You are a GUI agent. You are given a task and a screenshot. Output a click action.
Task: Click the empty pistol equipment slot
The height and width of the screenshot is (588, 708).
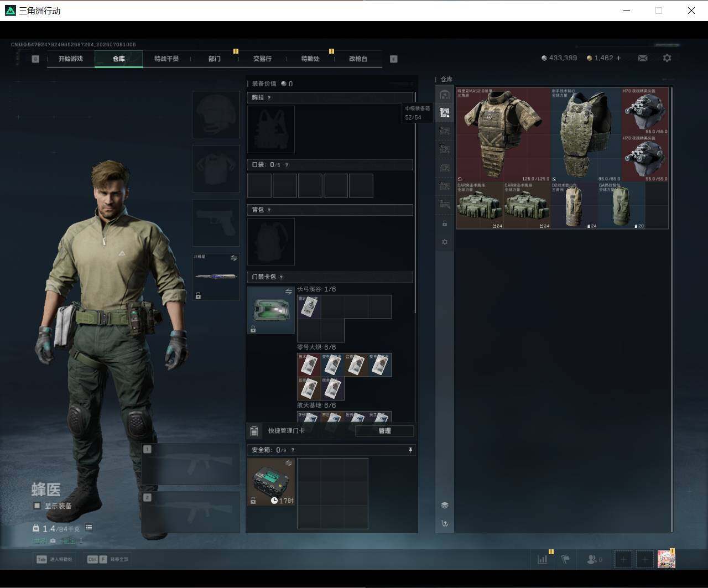(216, 223)
